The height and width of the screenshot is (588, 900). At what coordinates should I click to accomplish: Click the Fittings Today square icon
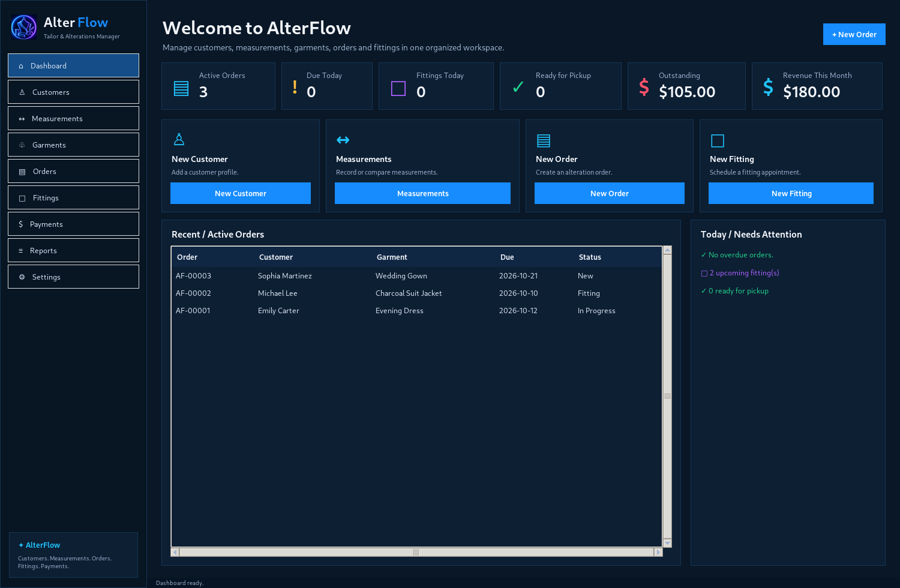point(398,89)
